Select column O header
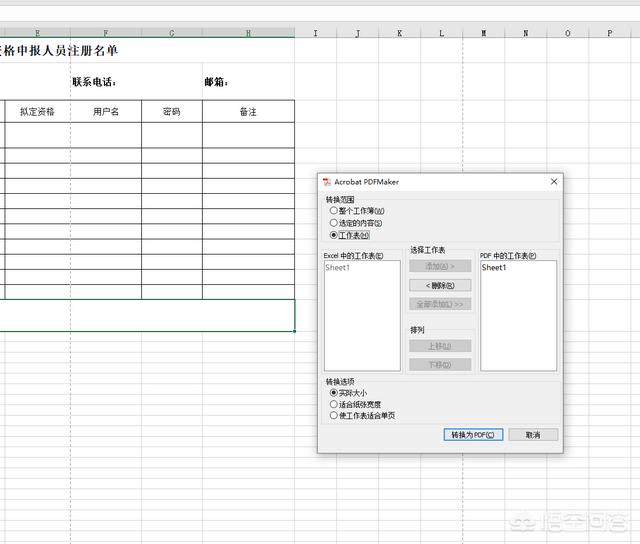This screenshot has width=640, height=544. (x=568, y=33)
